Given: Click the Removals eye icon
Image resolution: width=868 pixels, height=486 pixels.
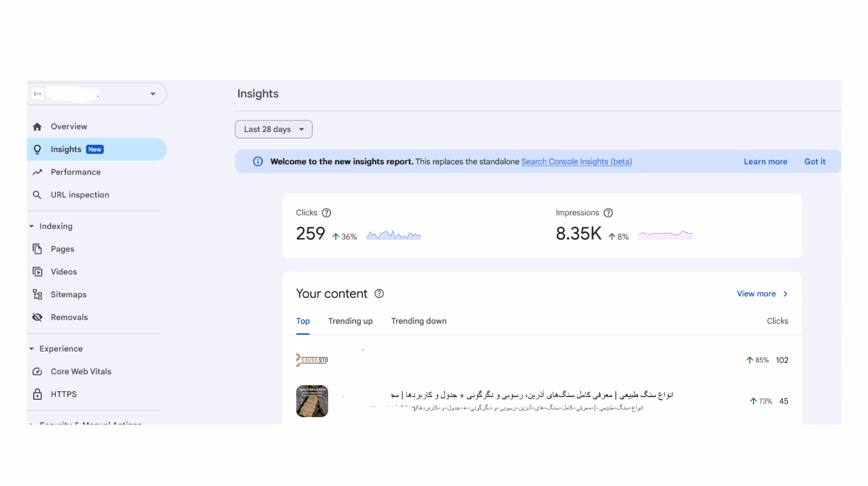Looking at the screenshot, I should point(37,317).
